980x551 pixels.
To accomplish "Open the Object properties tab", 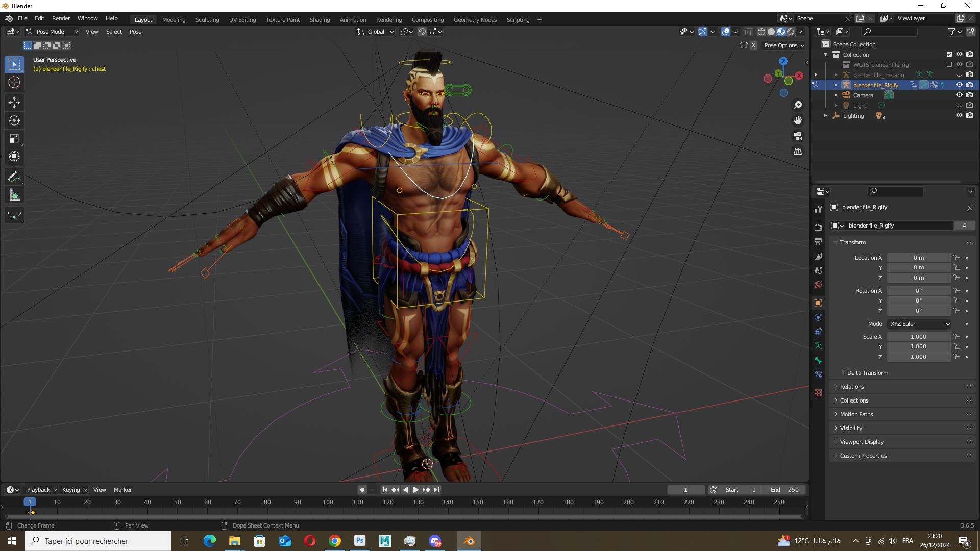I will tap(818, 303).
